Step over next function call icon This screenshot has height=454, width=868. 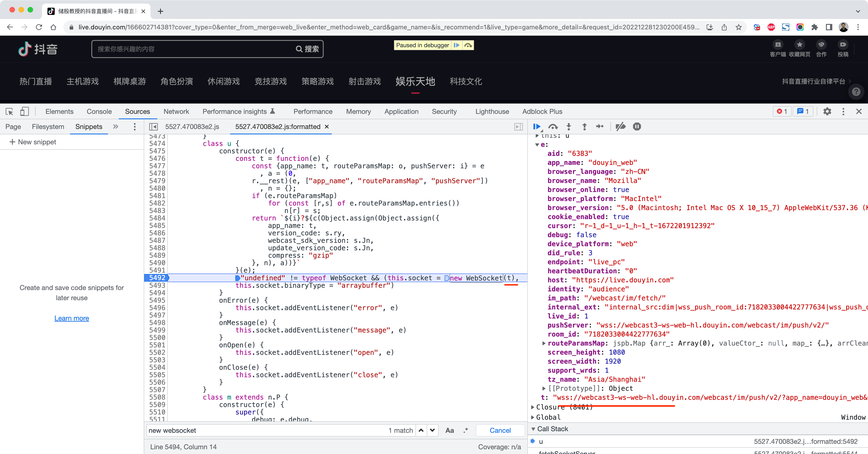point(553,127)
